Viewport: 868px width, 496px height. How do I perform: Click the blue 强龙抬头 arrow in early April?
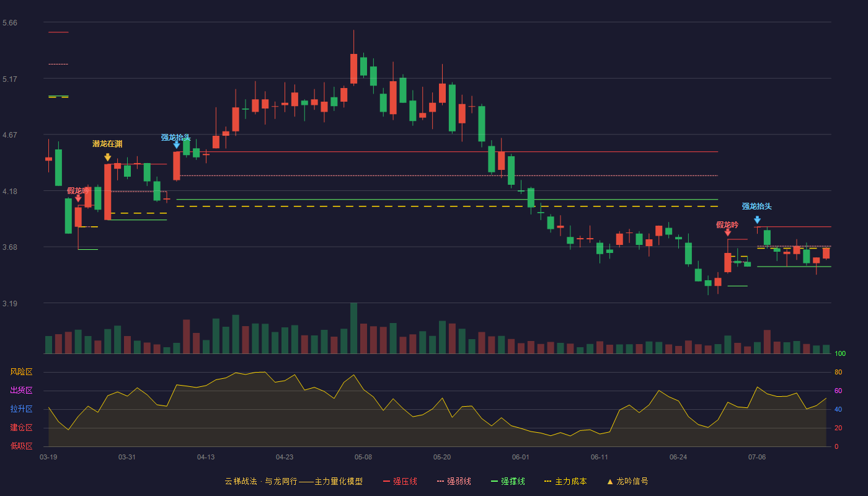(x=177, y=145)
